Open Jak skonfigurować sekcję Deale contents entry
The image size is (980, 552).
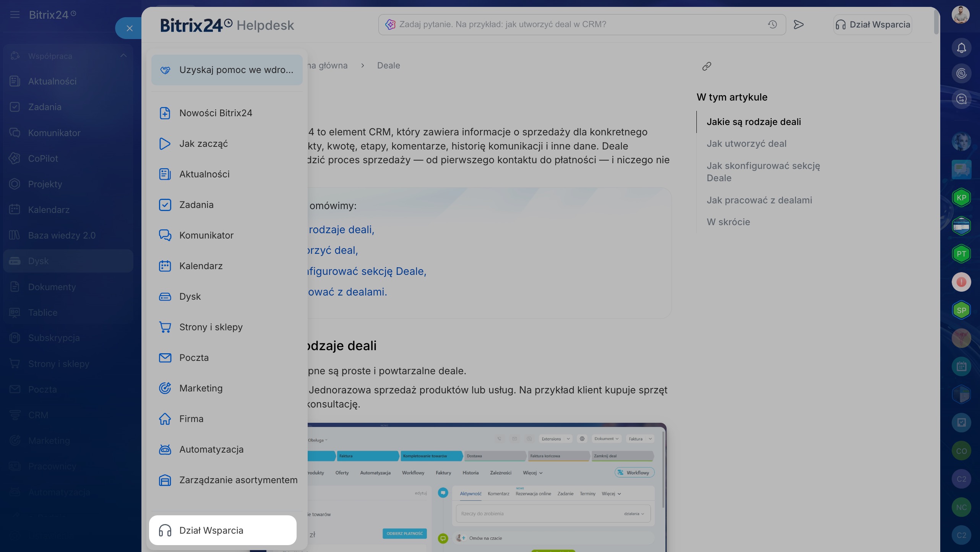click(x=763, y=172)
